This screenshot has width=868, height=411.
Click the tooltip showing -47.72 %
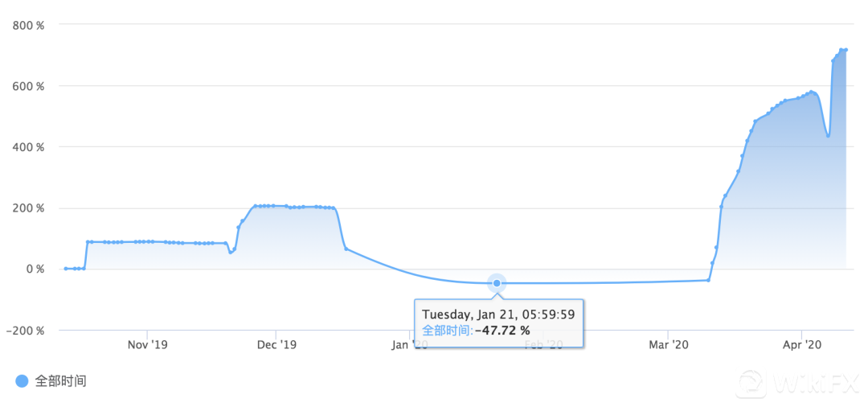tap(499, 322)
